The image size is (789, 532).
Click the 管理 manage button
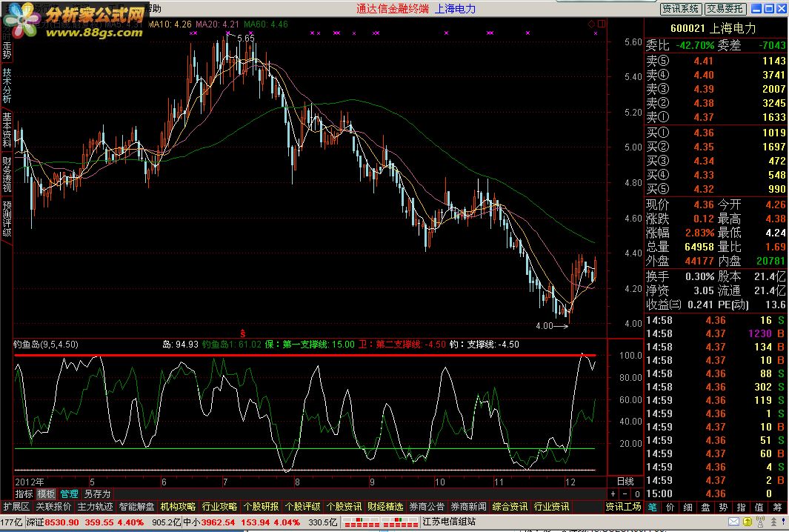coord(69,494)
